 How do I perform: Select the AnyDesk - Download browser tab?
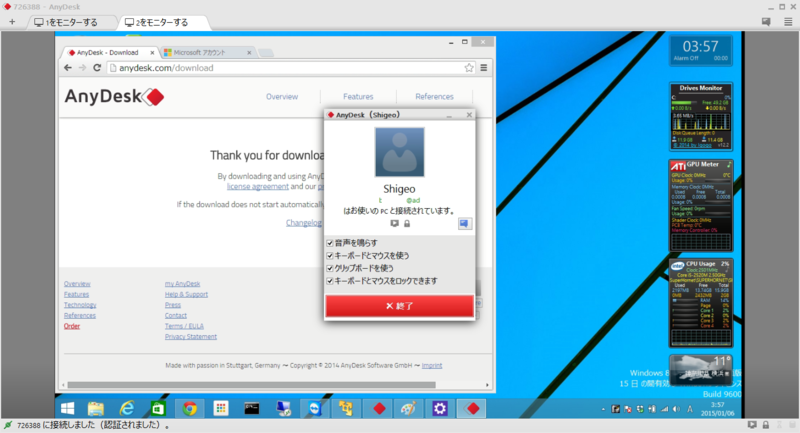(x=108, y=53)
